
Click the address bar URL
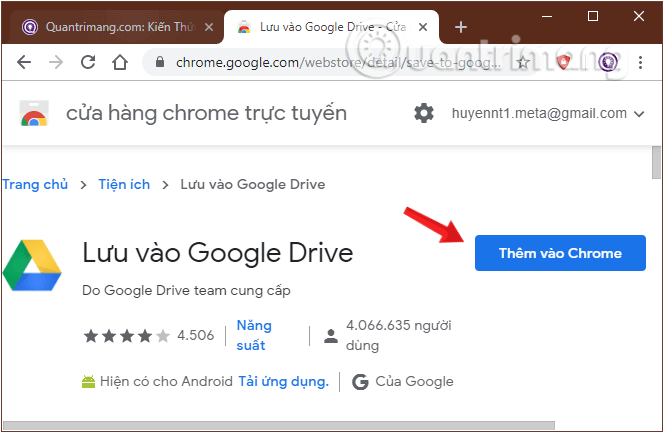(x=338, y=63)
